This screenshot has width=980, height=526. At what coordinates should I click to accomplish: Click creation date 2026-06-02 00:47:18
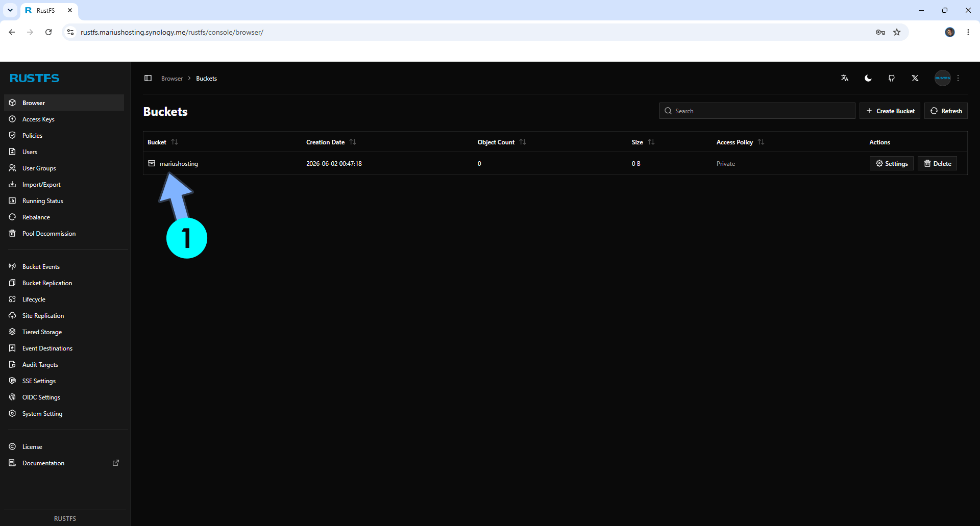point(334,163)
